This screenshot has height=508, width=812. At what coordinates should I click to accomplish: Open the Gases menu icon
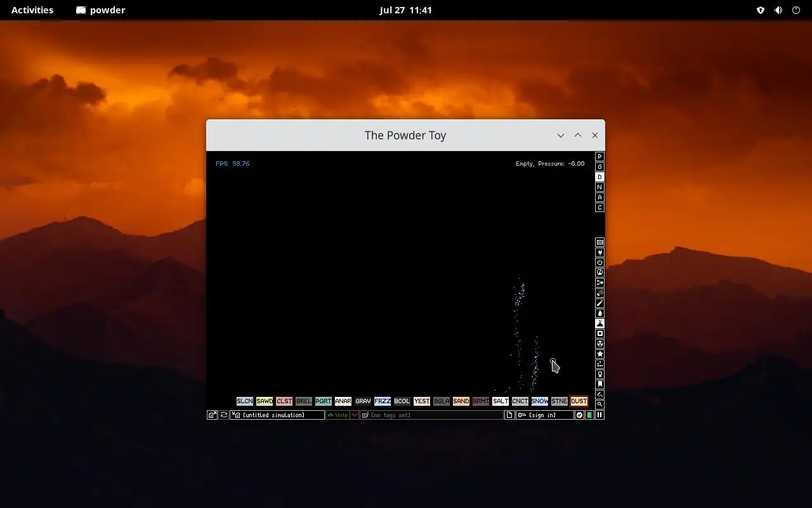coord(599,304)
